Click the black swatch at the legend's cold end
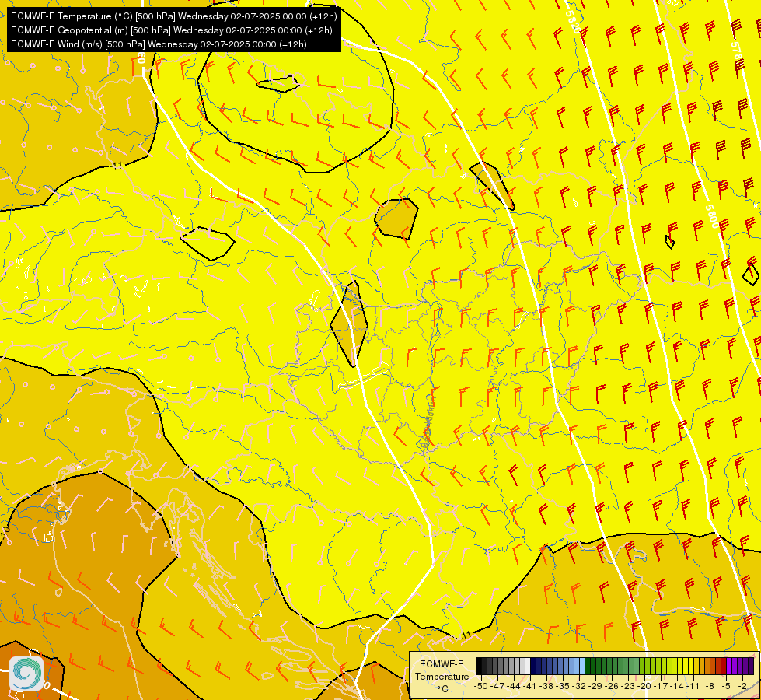The image size is (761, 700). [x=479, y=666]
